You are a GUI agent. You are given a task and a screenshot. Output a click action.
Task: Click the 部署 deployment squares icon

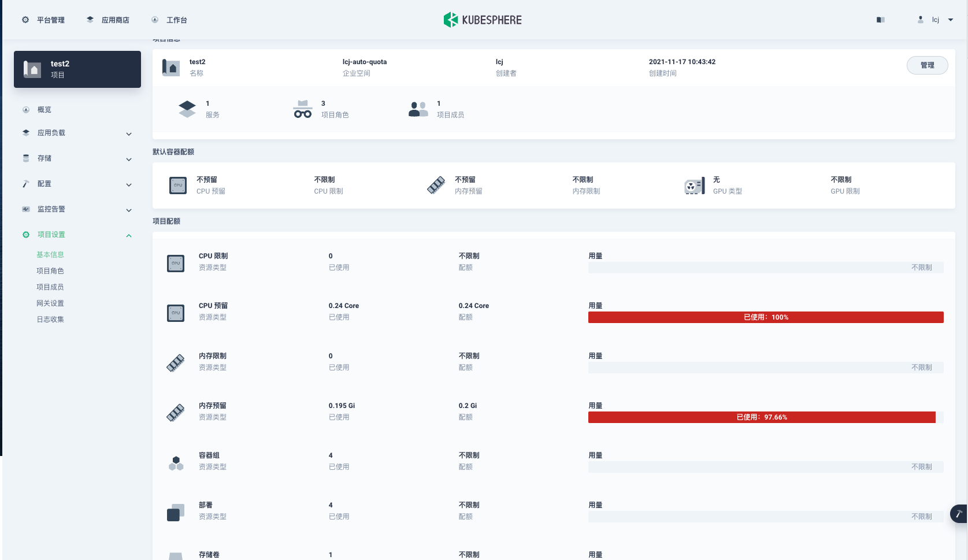click(x=176, y=513)
